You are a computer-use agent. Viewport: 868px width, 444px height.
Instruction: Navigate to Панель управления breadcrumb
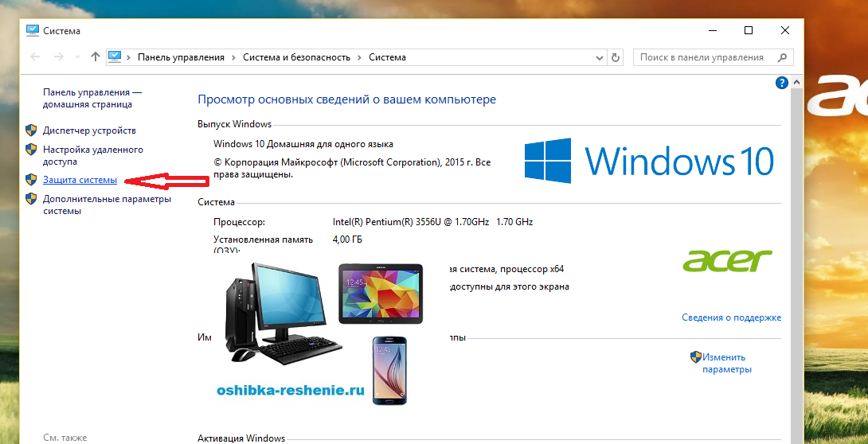click(182, 57)
